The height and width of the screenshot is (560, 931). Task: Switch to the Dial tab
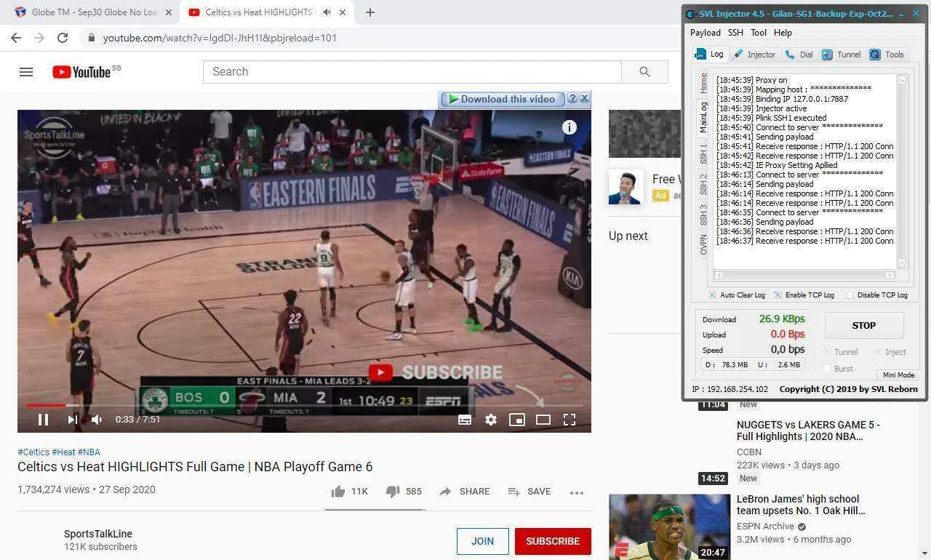click(799, 55)
